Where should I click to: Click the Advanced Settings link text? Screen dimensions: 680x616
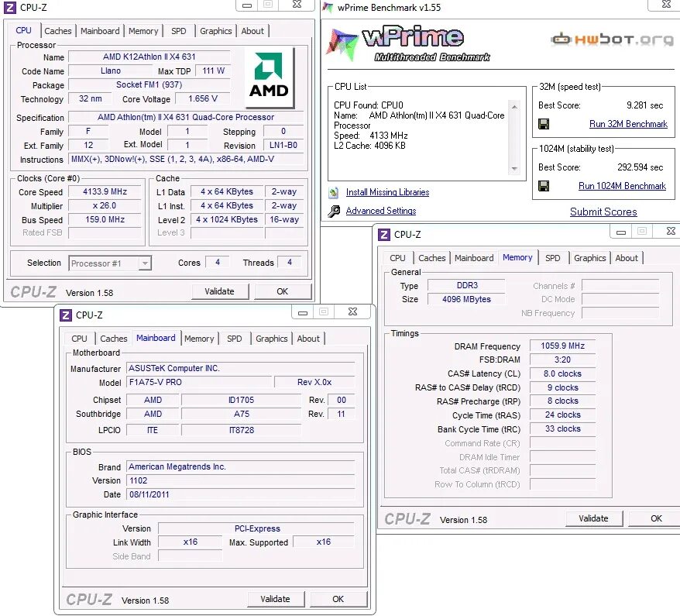point(381,211)
